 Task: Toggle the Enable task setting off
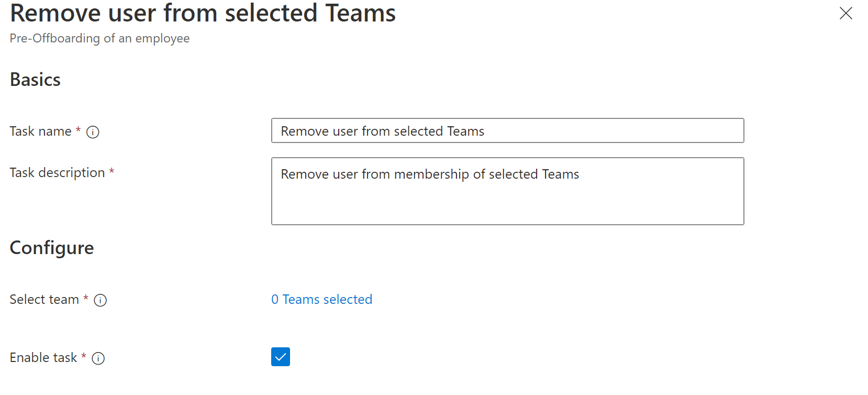coord(281,357)
